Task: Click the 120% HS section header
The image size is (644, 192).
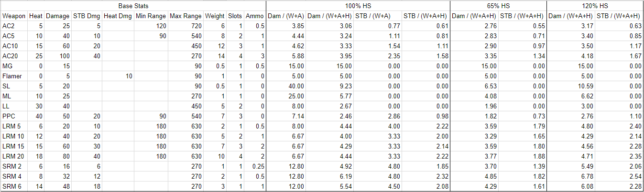Action: point(595,6)
